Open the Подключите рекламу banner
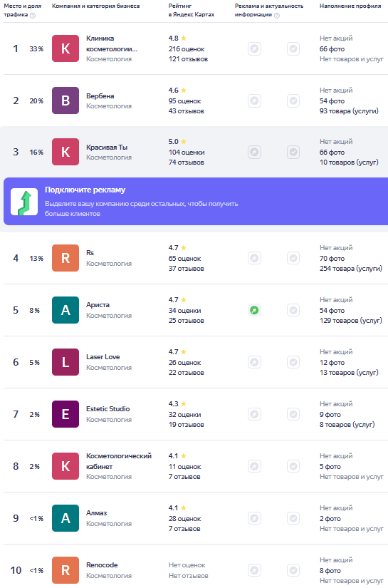The height and width of the screenshot is (588, 388). click(196, 202)
